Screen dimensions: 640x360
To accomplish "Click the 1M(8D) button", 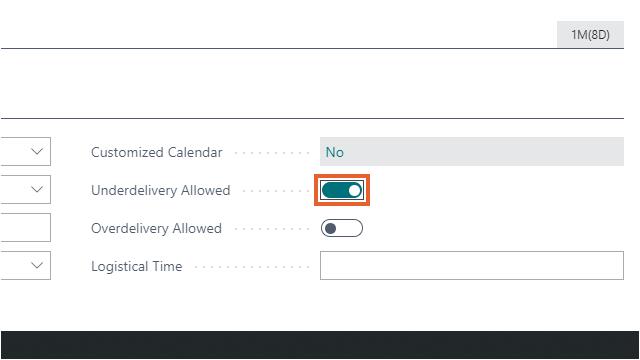I will click(x=590, y=34).
